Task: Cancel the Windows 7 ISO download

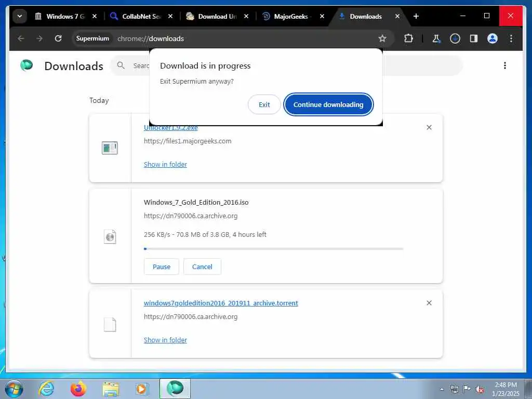Action: click(202, 267)
